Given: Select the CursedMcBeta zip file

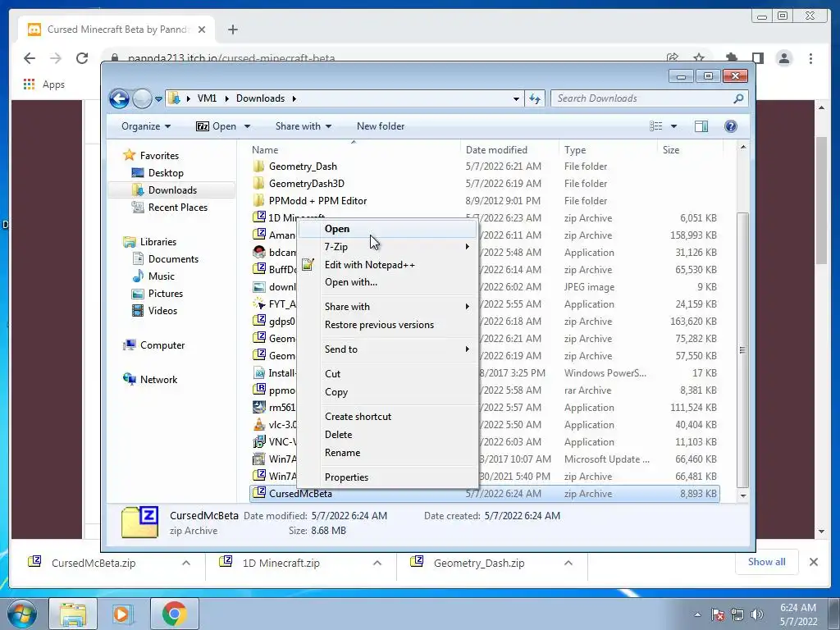Looking at the screenshot, I should tap(485, 494).
